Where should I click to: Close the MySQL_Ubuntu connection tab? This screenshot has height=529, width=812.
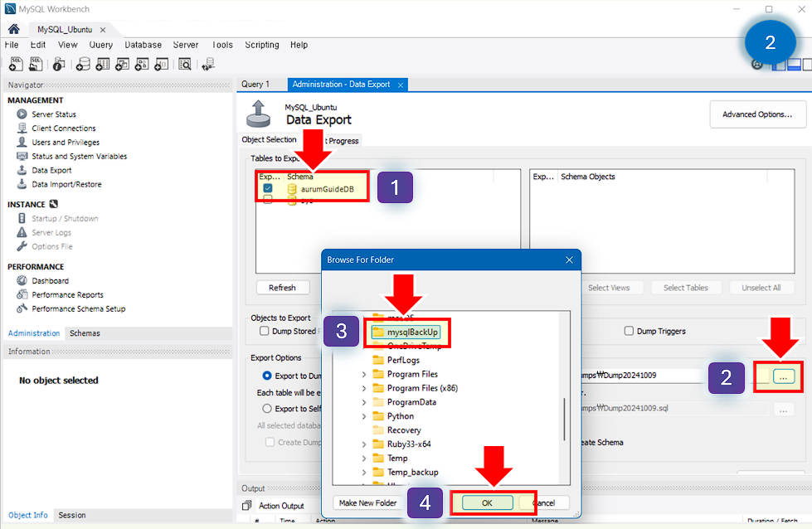[103, 30]
